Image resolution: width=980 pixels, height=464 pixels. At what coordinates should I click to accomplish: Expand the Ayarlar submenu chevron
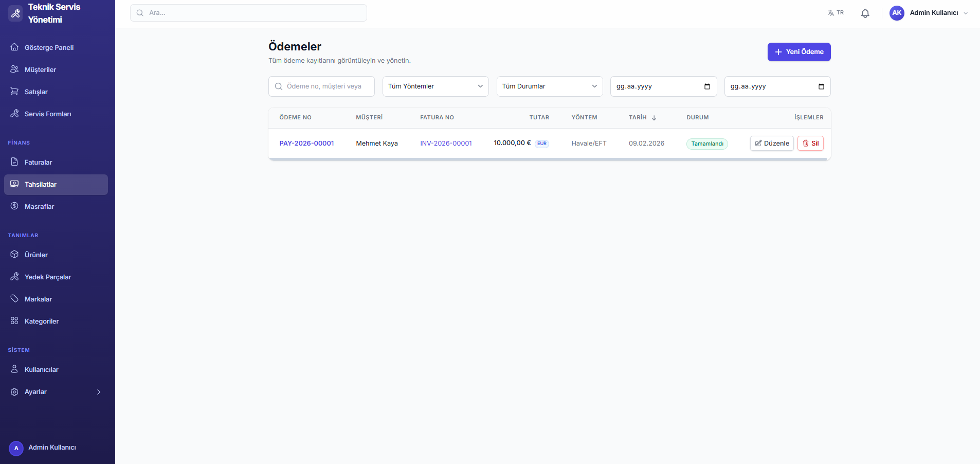99,392
